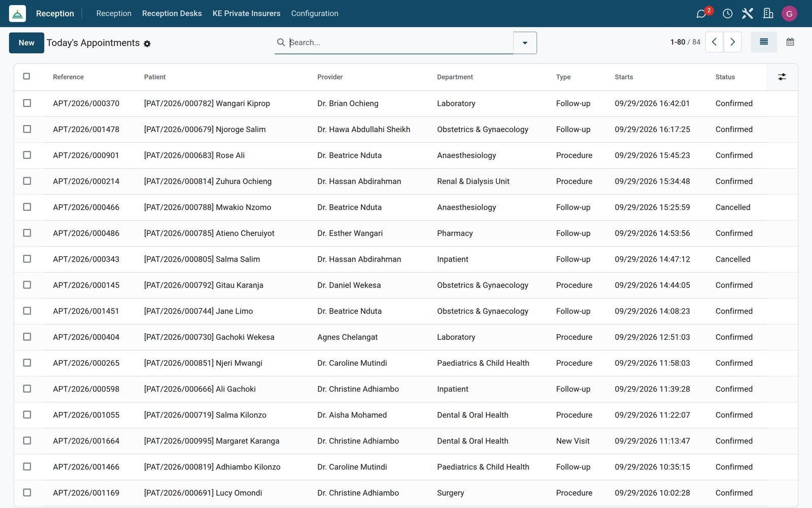Sort by the Status column header
The image size is (812, 508).
pyautogui.click(x=725, y=77)
